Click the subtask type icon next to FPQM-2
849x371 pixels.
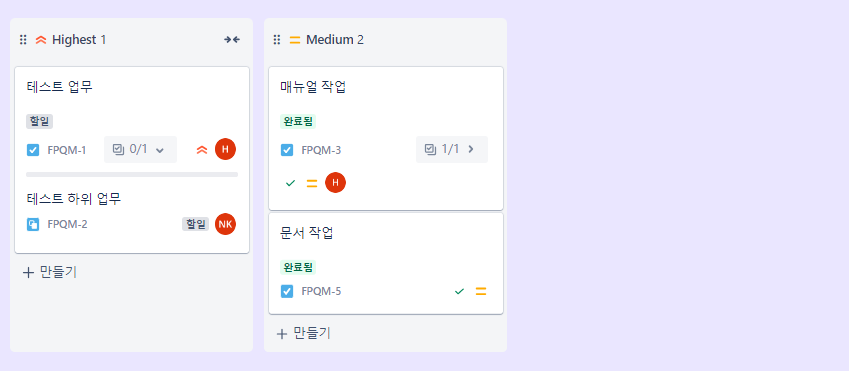click(33, 224)
